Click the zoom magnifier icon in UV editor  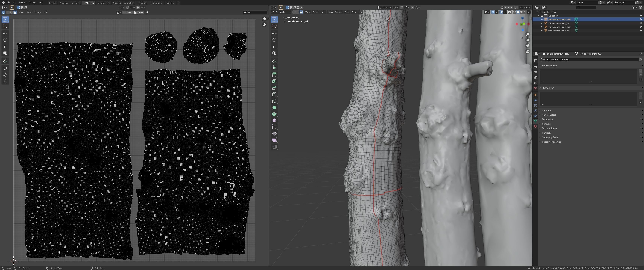tap(264, 19)
